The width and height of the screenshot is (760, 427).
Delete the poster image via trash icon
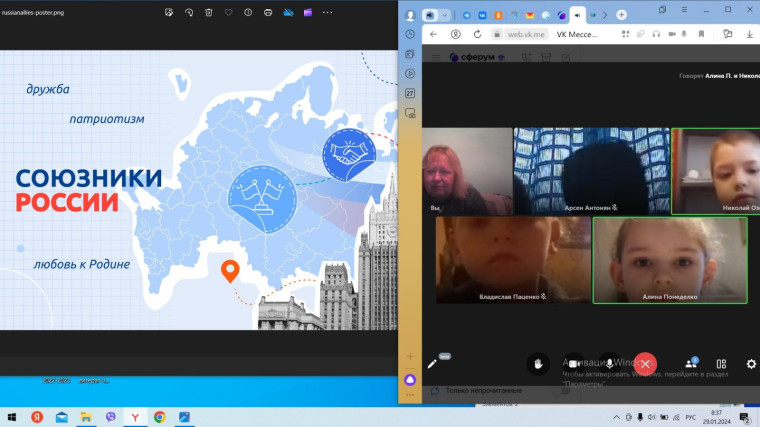click(x=208, y=13)
